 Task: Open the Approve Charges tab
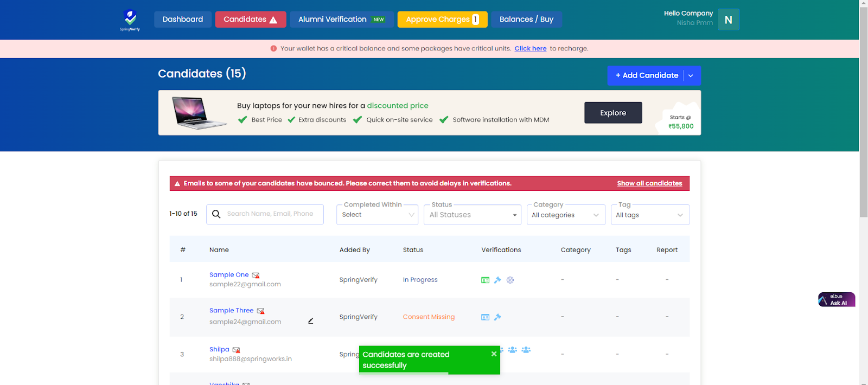point(442,20)
